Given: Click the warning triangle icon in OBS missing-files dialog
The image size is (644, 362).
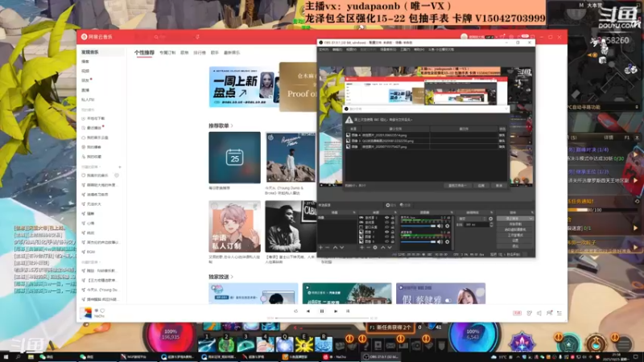Looking at the screenshot, I should (x=349, y=119).
